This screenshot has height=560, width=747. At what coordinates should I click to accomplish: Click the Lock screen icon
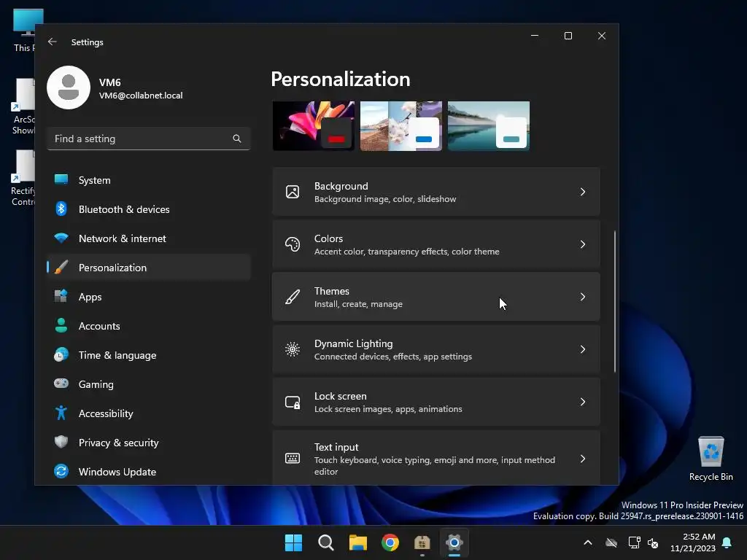click(293, 402)
